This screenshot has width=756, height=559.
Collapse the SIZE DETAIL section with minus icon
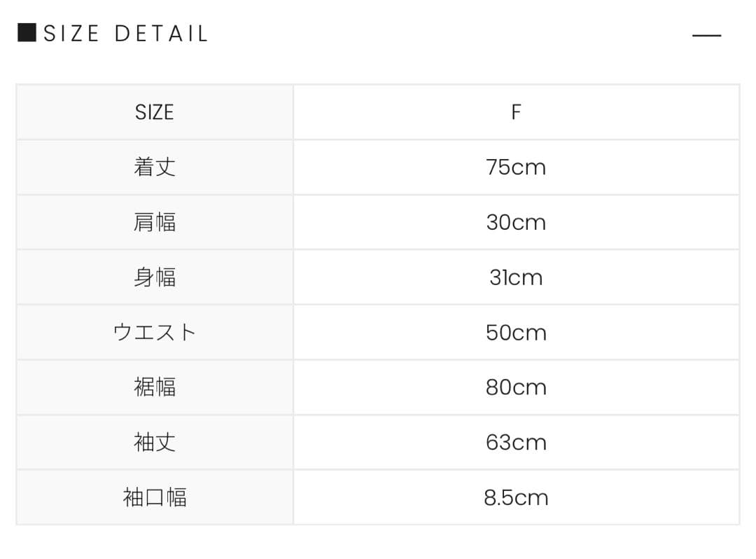click(x=706, y=35)
